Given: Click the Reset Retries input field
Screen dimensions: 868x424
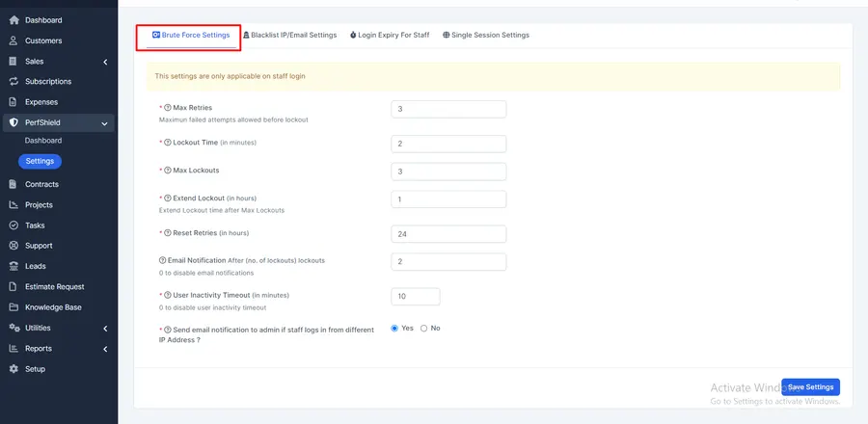Looking at the screenshot, I should pos(448,234).
